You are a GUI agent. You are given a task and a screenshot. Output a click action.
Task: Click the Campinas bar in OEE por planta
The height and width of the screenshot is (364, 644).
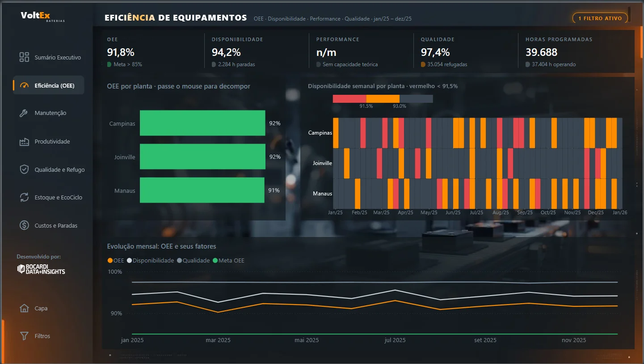[x=202, y=123]
